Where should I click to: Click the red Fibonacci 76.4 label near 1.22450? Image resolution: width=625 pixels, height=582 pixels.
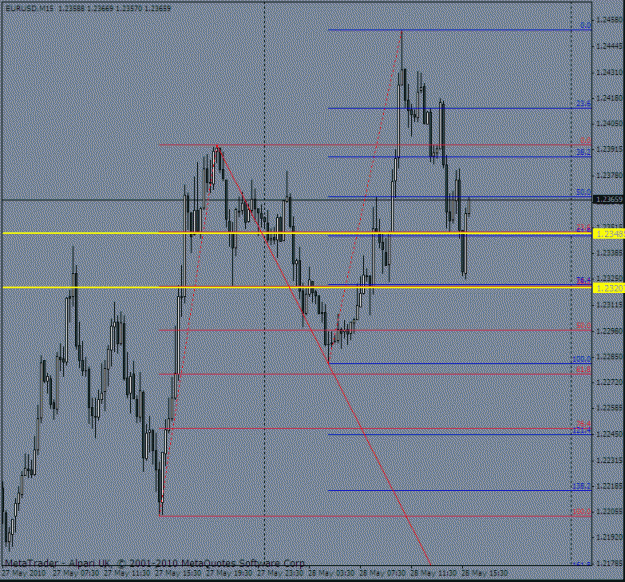tap(584, 424)
